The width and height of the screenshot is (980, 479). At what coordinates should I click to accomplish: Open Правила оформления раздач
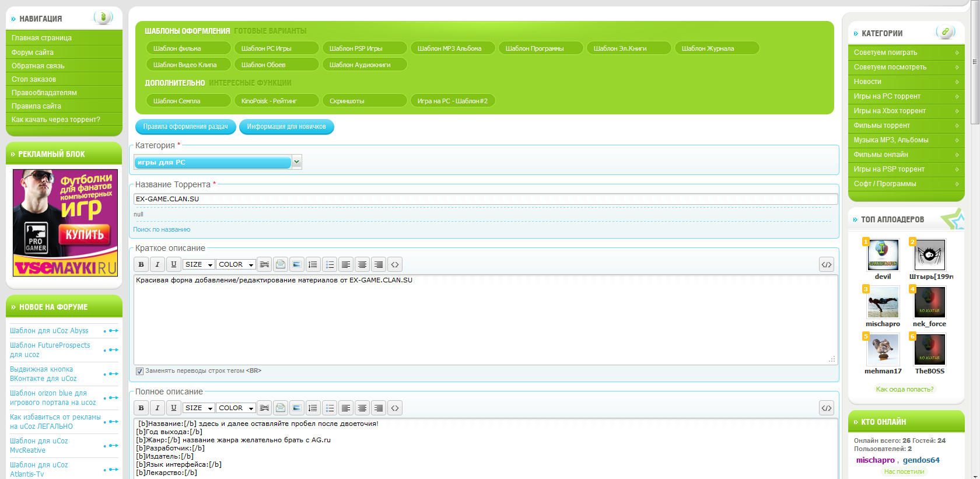[185, 127]
